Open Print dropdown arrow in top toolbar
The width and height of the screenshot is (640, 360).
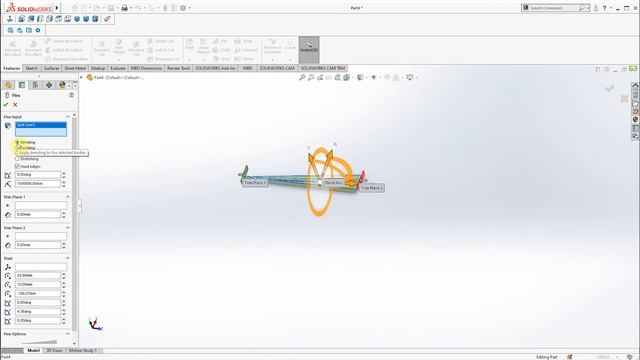click(131, 8)
